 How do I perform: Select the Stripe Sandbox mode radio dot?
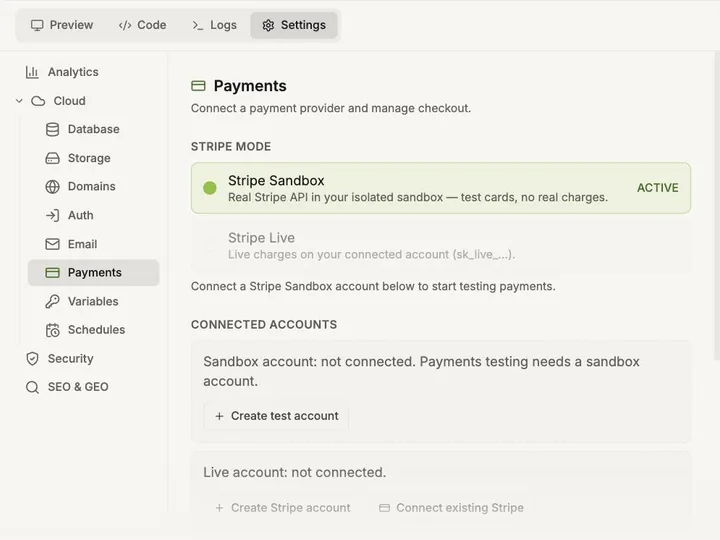coord(210,188)
